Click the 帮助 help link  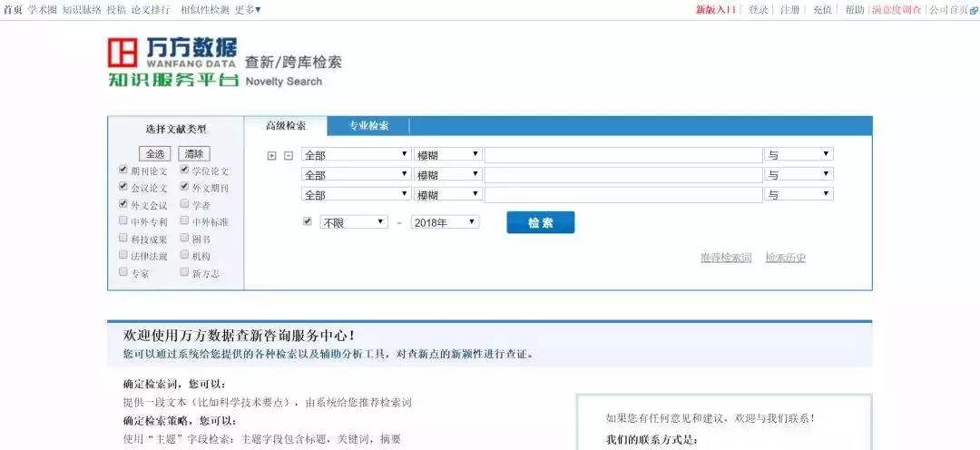[855, 10]
